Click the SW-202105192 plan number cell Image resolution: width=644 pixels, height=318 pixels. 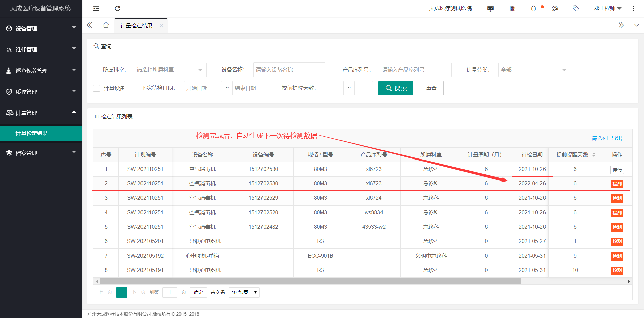tap(145, 256)
